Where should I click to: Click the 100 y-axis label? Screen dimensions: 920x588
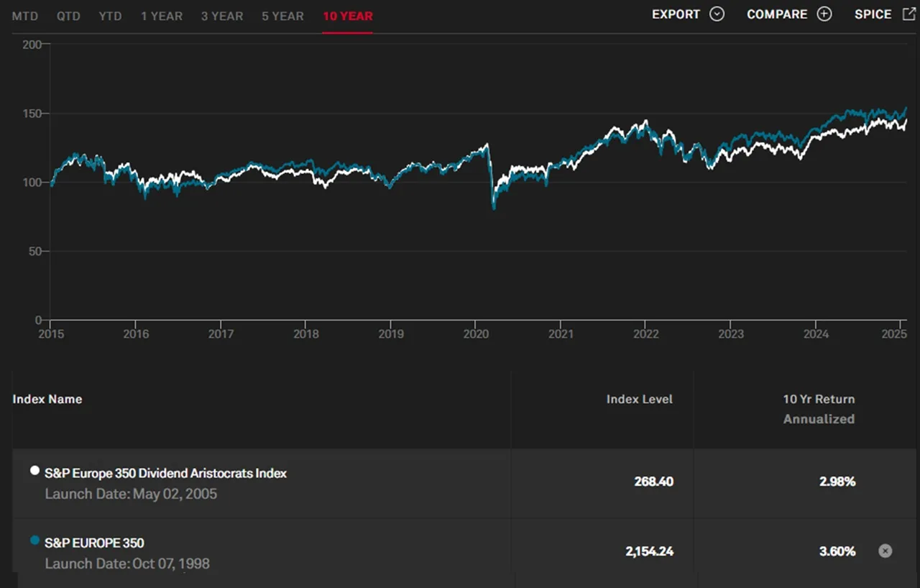(32, 183)
